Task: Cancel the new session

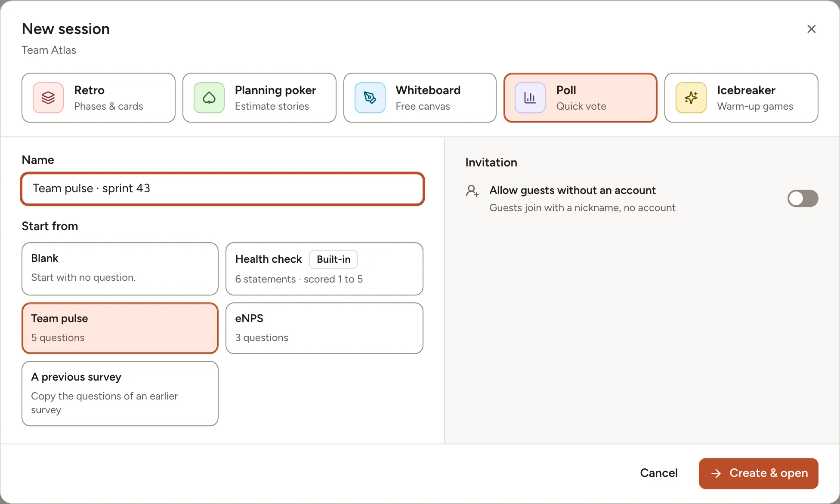Action: click(659, 473)
